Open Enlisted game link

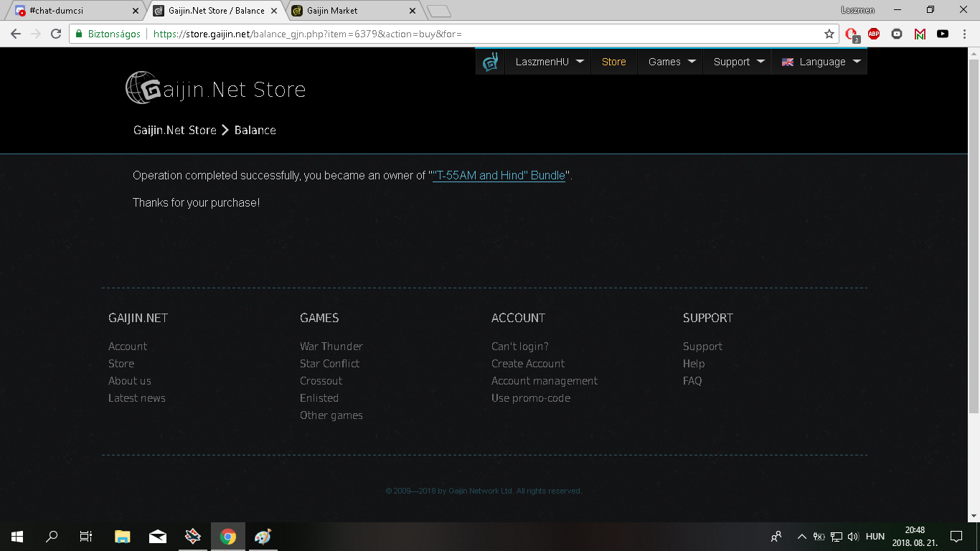pyautogui.click(x=319, y=398)
